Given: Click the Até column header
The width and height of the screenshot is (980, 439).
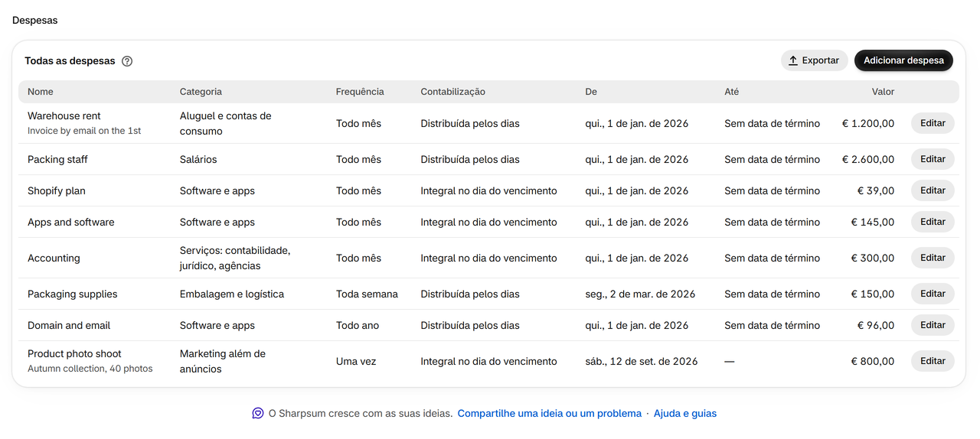Looking at the screenshot, I should coord(732,92).
